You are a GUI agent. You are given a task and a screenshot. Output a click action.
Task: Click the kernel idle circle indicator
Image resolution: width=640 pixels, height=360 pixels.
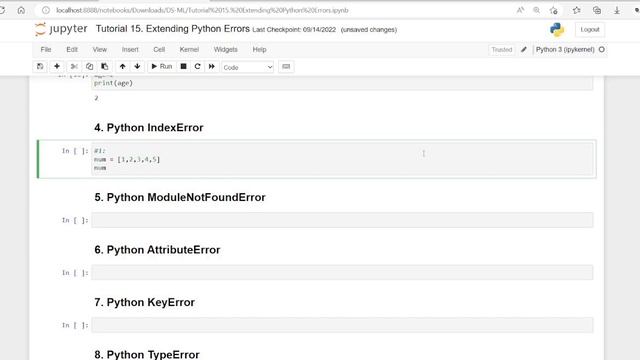(x=602, y=49)
